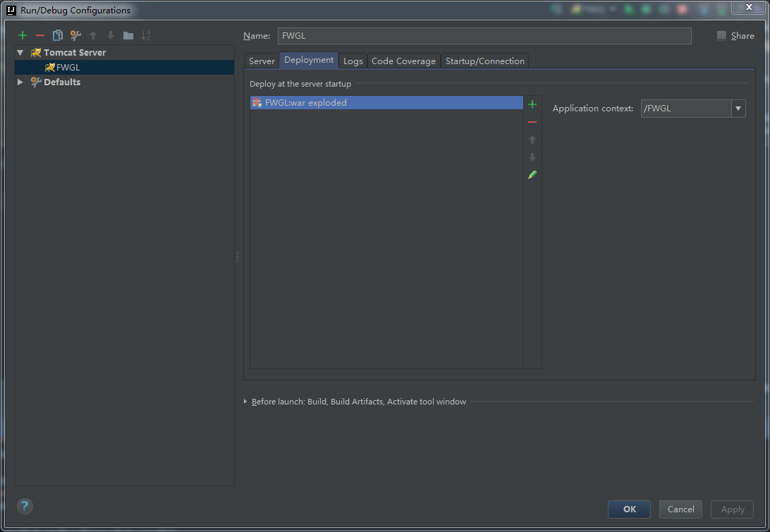770x532 pixels.
Task: Expand Before launch section
Action: click(x=245, y=402)
